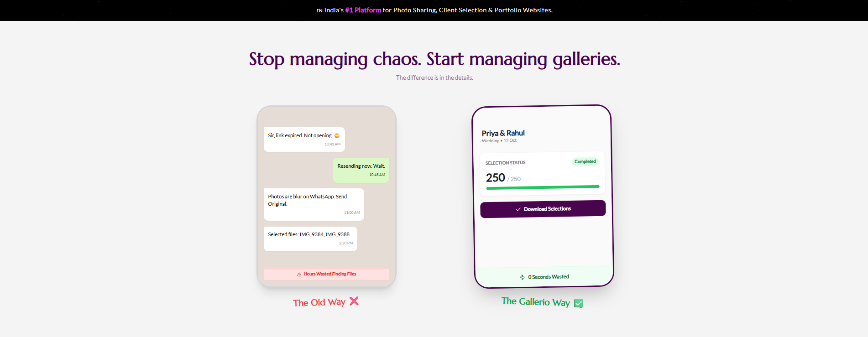Click the flushed emoji in the chat bubble
Image resolution: width=868 pixels, height=337 pixels.
337,135
